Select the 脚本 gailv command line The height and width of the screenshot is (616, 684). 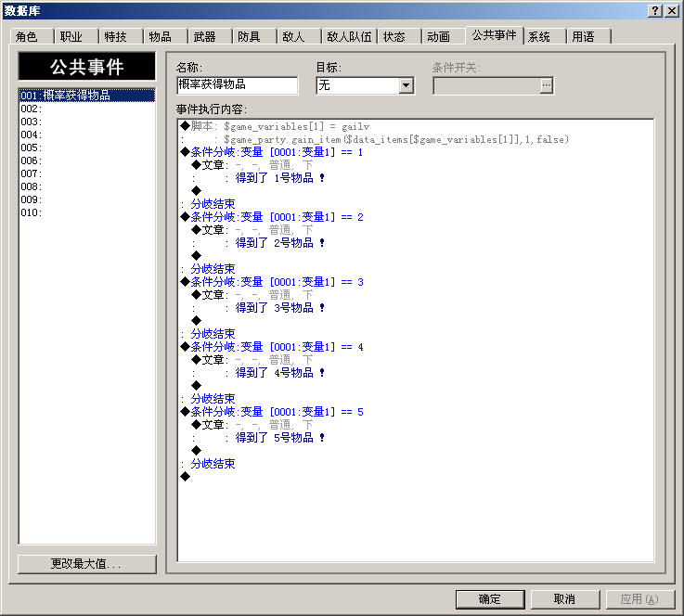415,126
